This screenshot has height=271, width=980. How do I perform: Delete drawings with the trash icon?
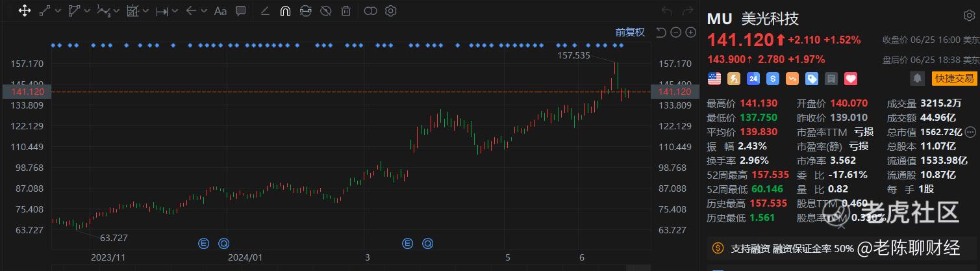click(x=346, y=10)
